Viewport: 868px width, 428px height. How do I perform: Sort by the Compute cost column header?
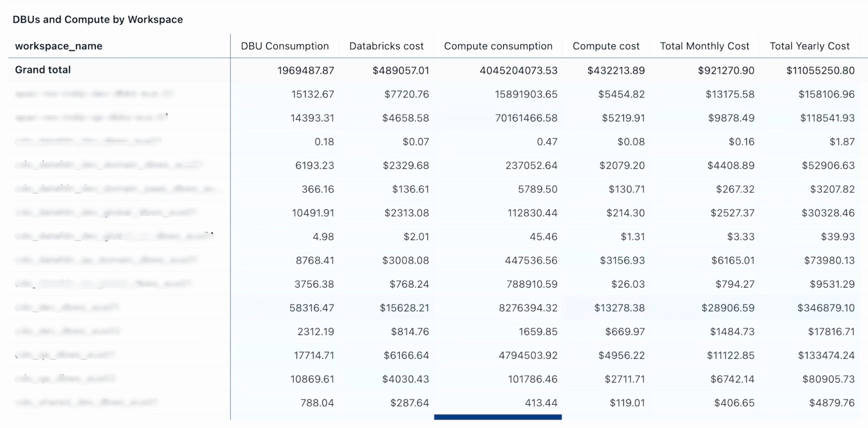click(606, 46)
